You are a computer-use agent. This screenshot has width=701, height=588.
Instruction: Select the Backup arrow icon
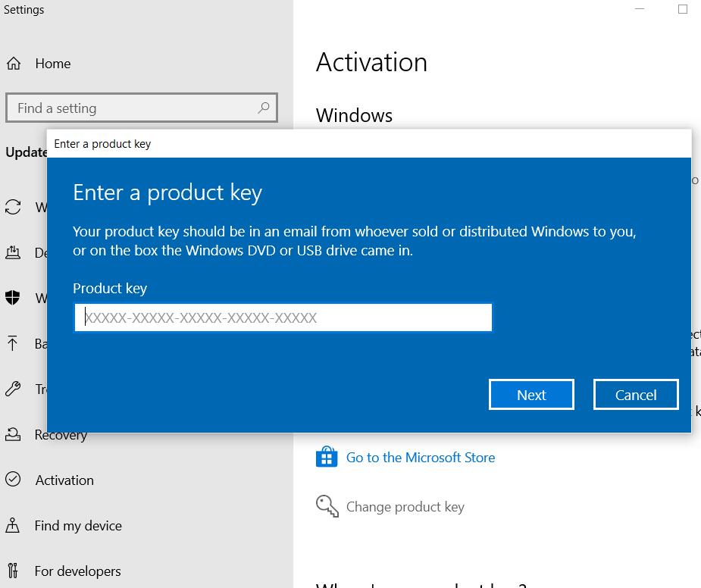click(13, 343)
